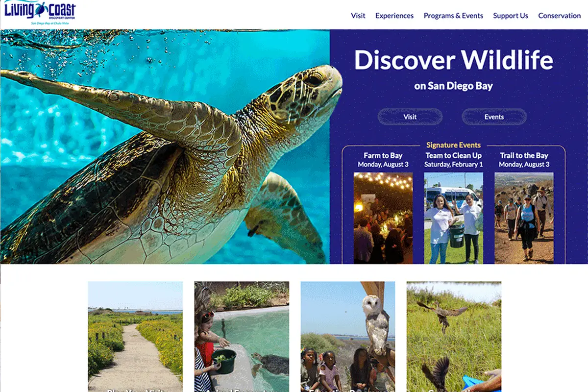
Task: Open the Programs & Events menu
Action: [453, 16]
